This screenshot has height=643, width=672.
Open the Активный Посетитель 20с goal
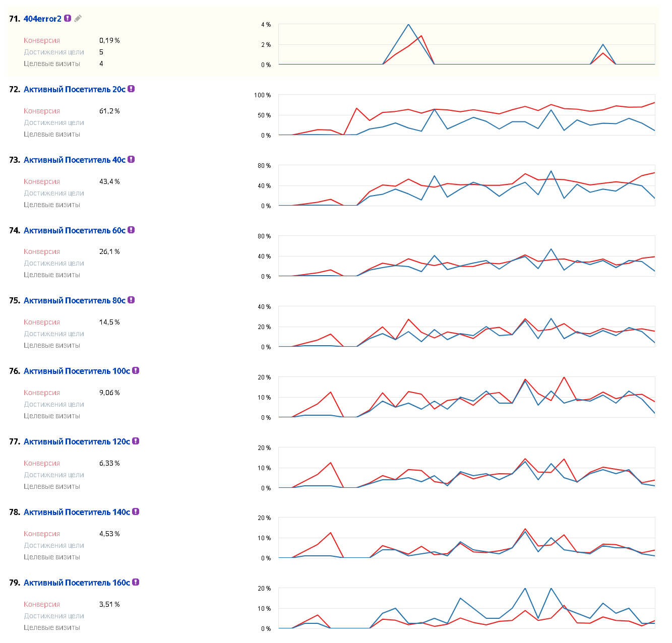point(75,89)
